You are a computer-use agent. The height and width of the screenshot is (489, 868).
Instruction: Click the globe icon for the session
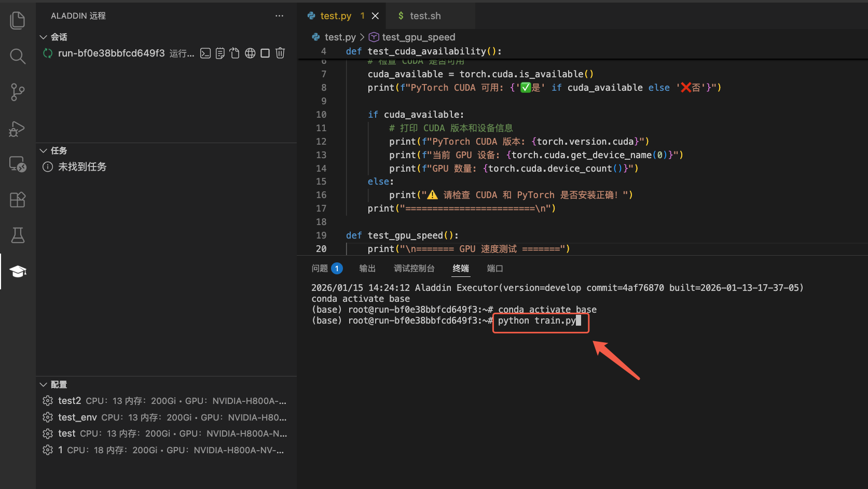[x=250, y=53]
